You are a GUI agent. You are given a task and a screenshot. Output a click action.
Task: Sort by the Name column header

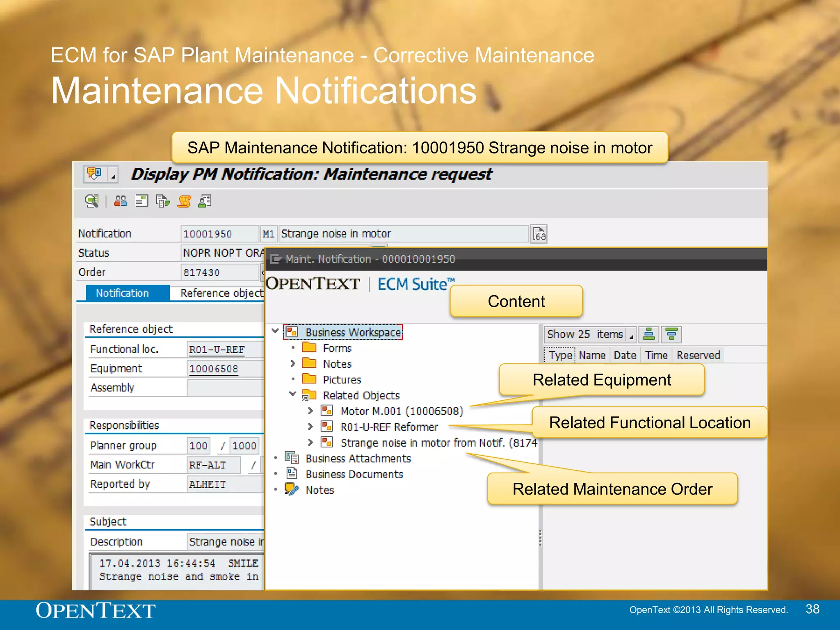coord(592,355)
